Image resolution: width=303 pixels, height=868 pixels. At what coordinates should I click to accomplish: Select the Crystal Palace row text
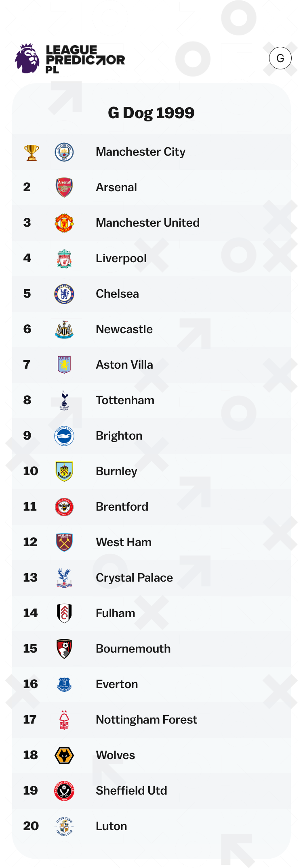pyautogui.click(x=134, y=578)
